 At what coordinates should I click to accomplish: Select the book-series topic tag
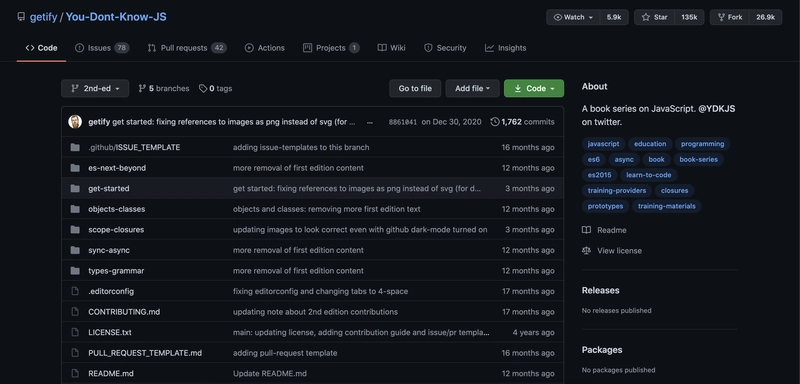pyautogui.click(x=698, y=160)
